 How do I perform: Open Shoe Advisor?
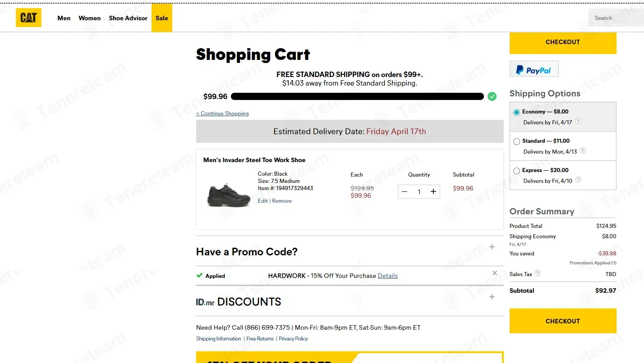[x=128, y=18]
